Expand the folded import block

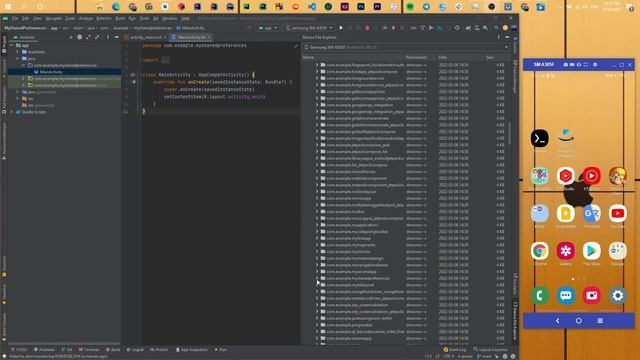[x=165, y=60]
